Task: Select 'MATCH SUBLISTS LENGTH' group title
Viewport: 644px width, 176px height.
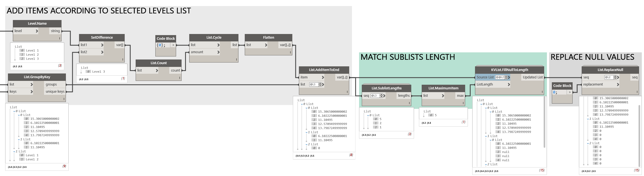Action: (408, 57)
